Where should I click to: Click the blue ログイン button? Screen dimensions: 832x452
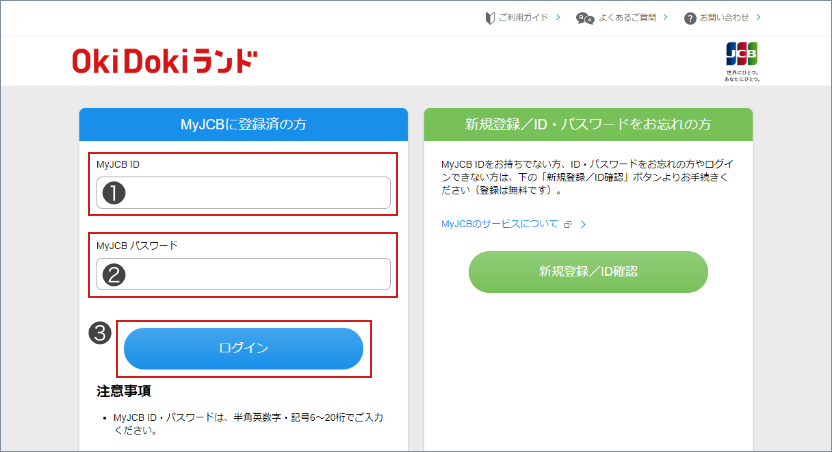coord(244,349)
